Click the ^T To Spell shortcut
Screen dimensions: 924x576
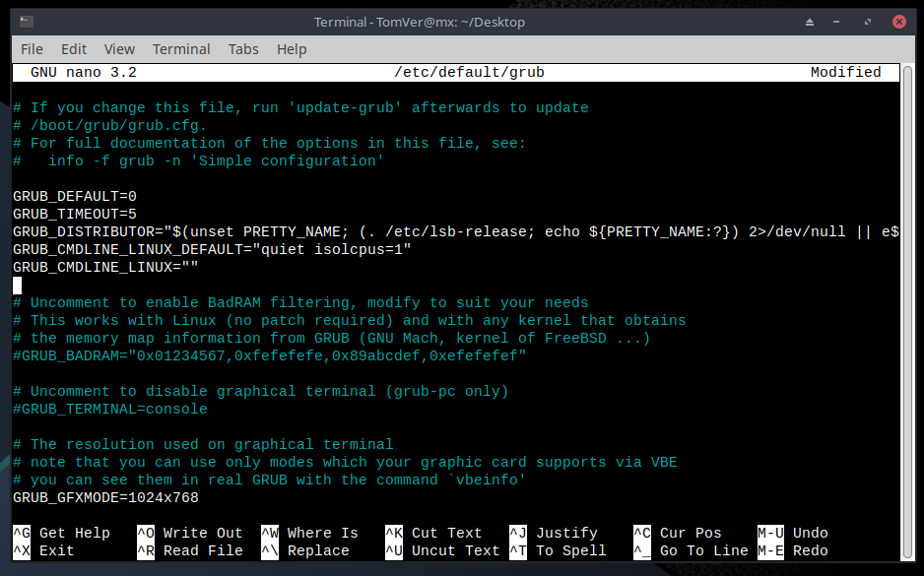coord(559,550)
